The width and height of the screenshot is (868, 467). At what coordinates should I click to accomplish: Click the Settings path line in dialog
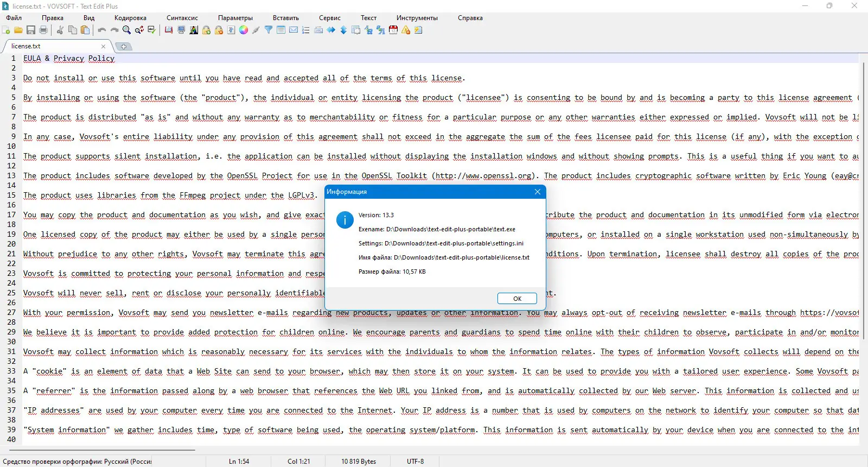point(441,243)
